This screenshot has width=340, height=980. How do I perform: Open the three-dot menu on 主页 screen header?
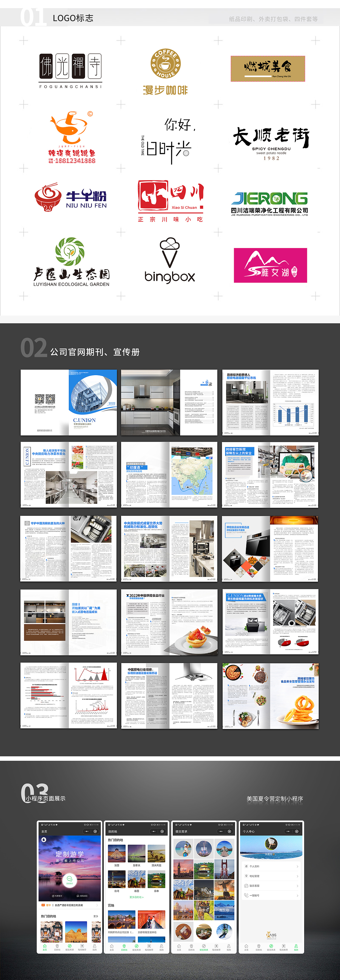click(87, 831)
